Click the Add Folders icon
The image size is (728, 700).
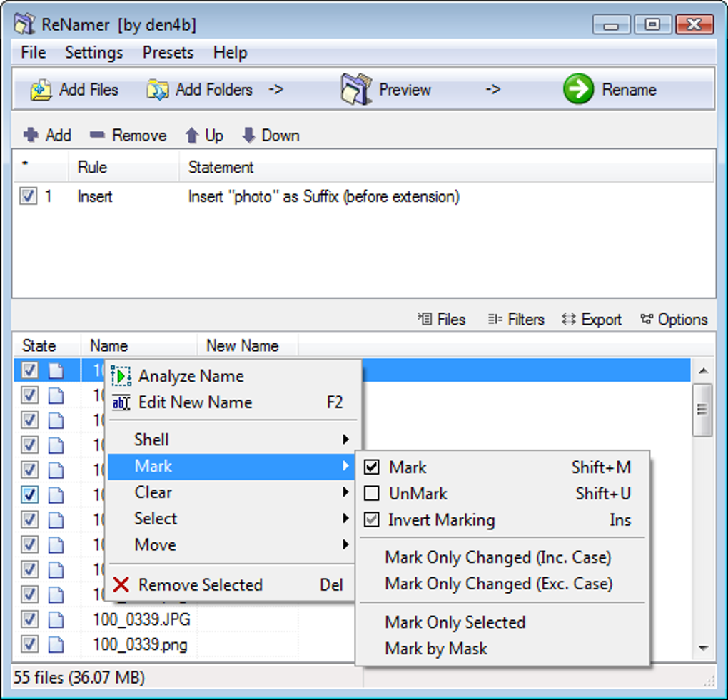(158, 90)
